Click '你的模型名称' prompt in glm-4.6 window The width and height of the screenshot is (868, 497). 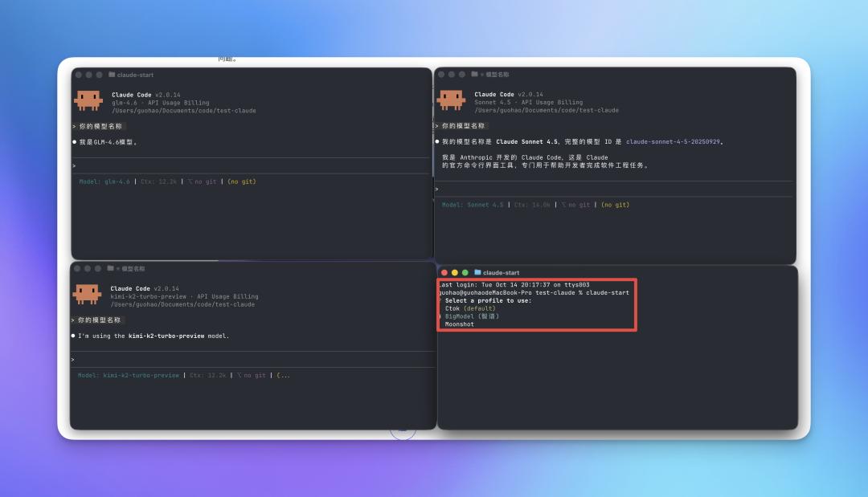(x=100, y=126)
